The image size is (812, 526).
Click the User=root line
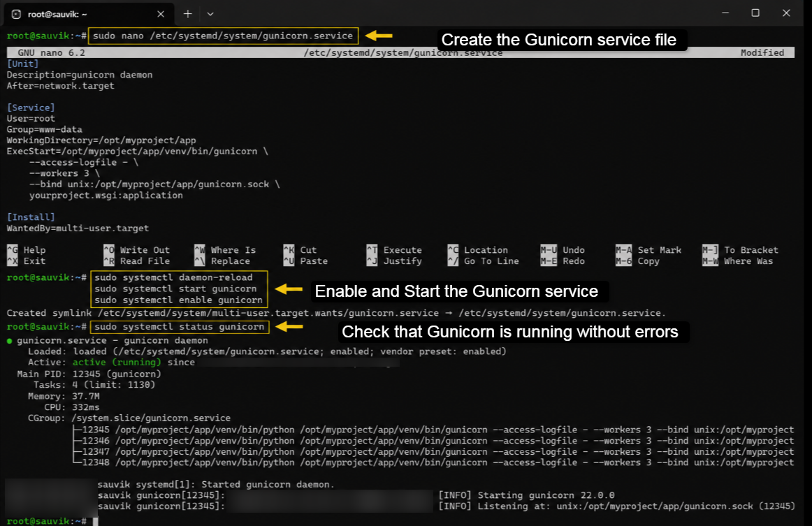click(x=31, y=118)
